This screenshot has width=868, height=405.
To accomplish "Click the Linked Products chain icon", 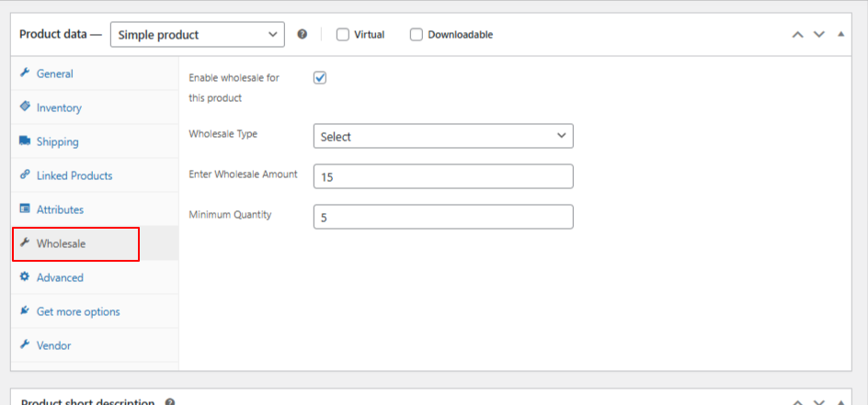I will click(x=25, y=175).
